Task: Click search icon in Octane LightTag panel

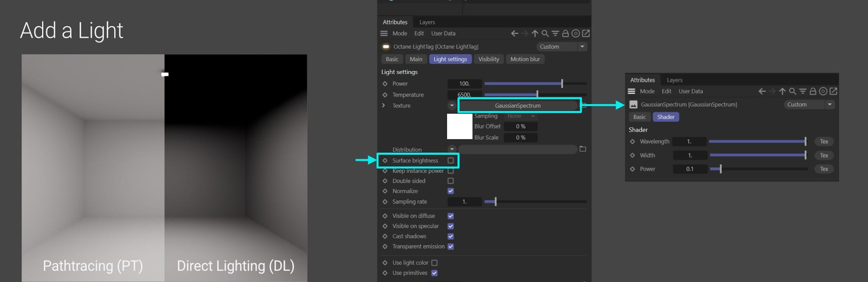Action: 545,33
